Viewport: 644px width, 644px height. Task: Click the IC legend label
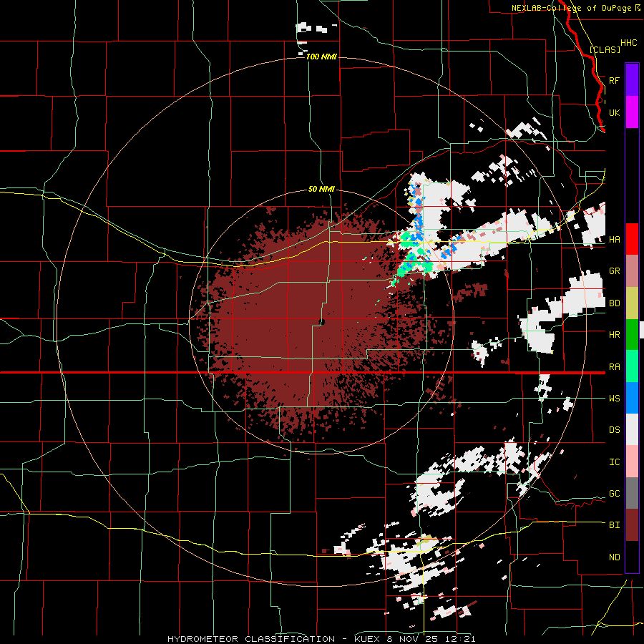(x=614, y=462)
